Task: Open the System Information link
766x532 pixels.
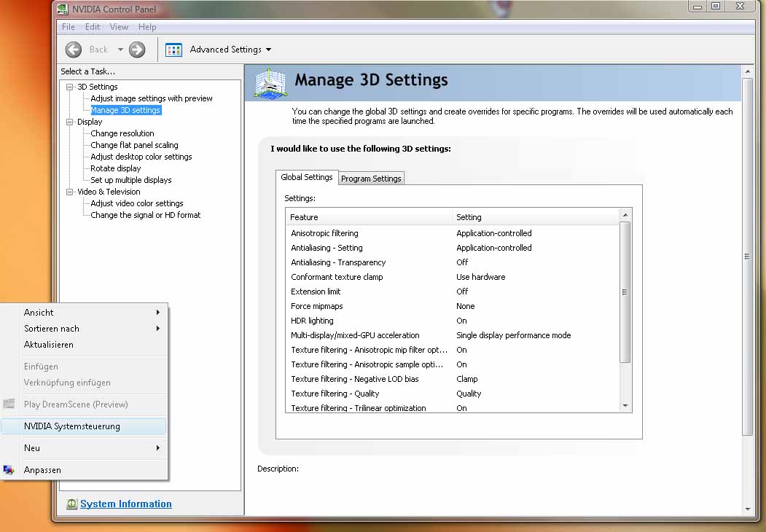Action: [x=126, y=504]
